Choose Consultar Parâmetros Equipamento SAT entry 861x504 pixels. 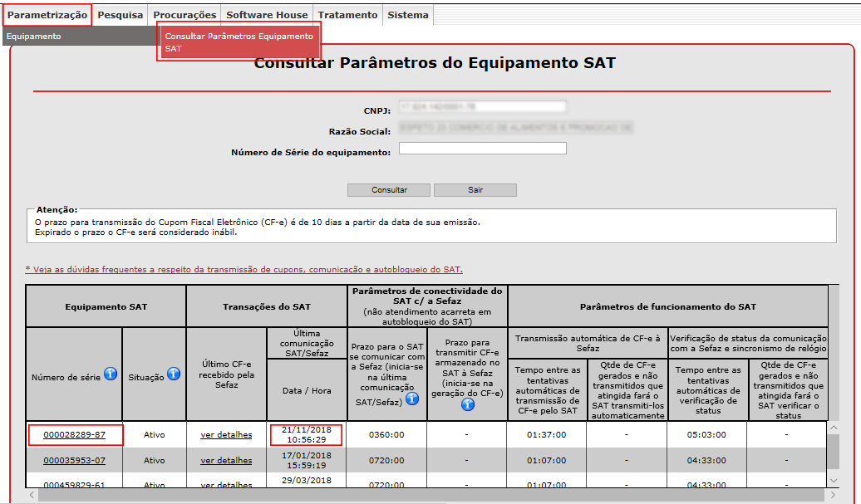239,42
